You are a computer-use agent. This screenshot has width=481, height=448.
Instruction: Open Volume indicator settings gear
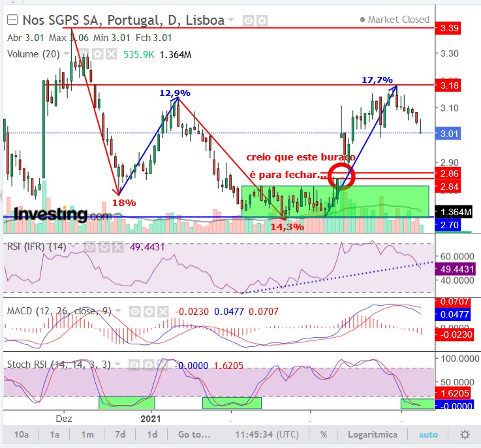click(x=97, y=55)
